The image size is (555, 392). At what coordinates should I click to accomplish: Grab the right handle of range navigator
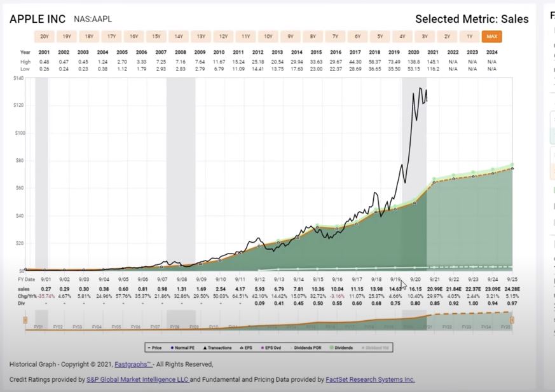point(512,320)
